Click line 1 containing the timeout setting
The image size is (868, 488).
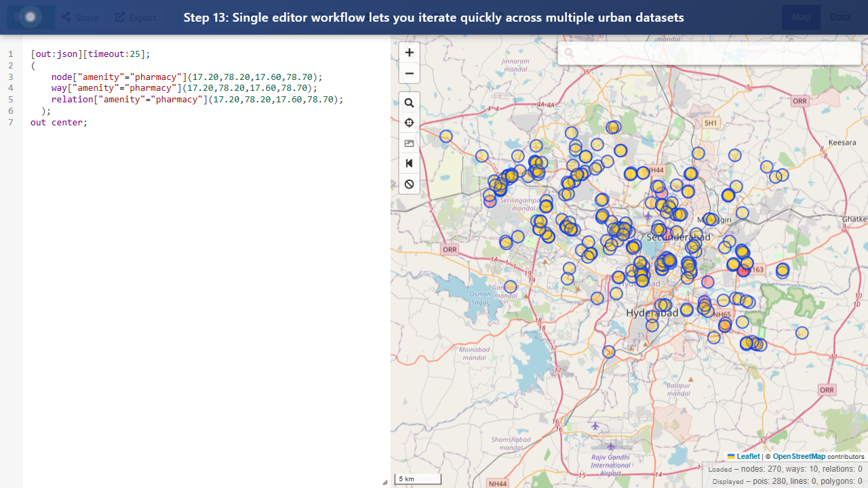tap(90, 54)
